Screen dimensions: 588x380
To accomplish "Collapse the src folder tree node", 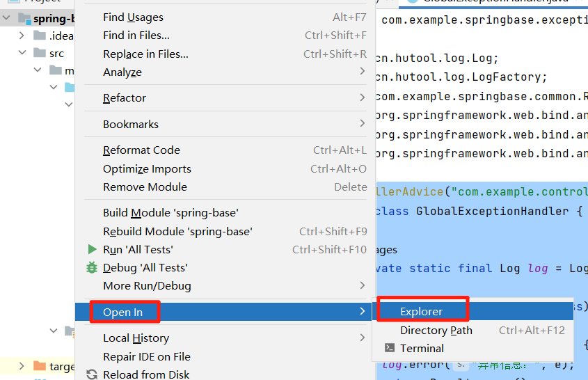I will (x=22, y=52).
